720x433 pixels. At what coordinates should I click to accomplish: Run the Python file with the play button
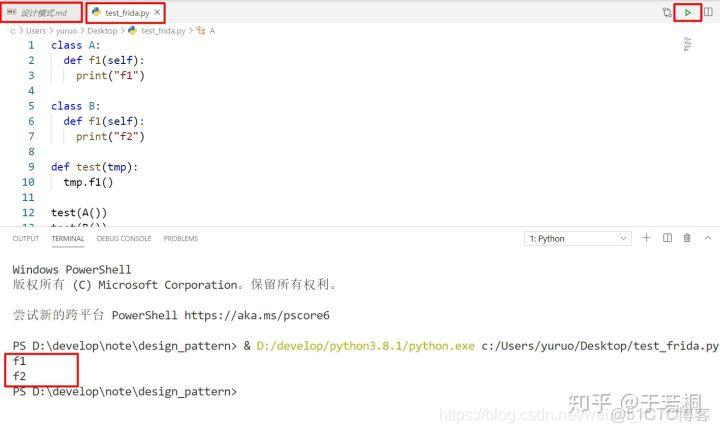pyautogui.click(x=687, y=12)
